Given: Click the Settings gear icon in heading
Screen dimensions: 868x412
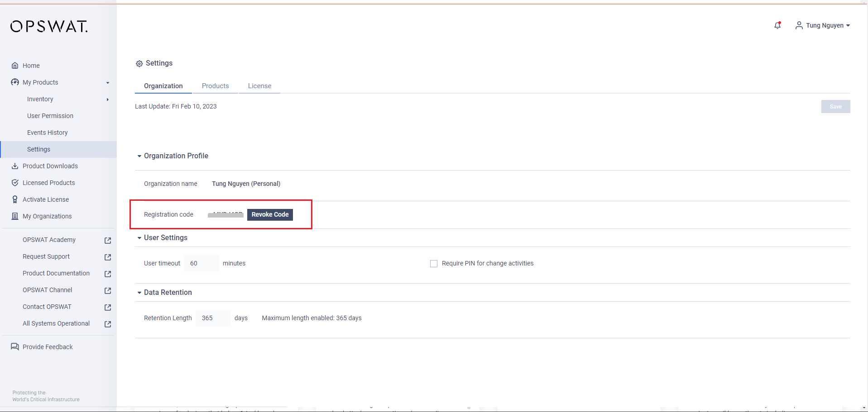Looking at the screenshot, I should 139,64.
